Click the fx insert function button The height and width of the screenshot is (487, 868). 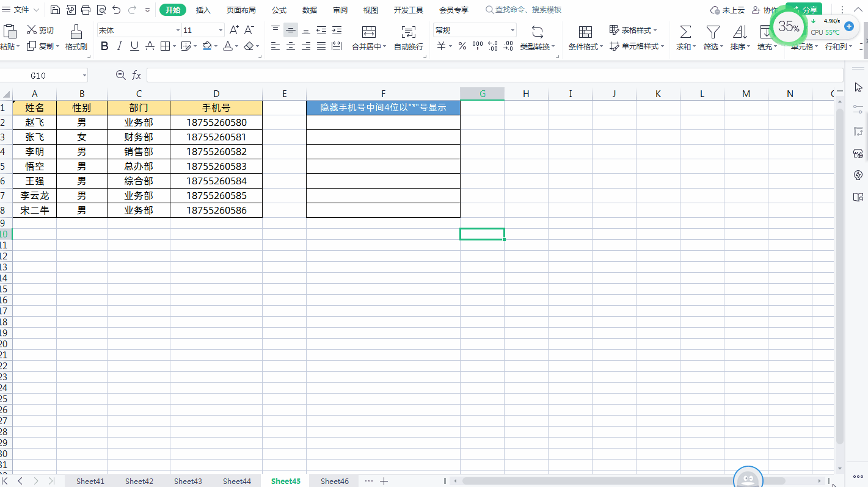[x=137, y=75]
